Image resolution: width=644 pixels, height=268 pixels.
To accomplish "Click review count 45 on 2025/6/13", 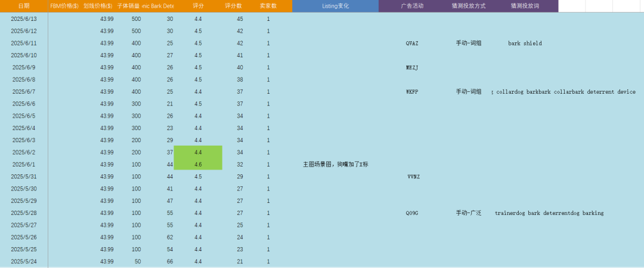I will pyautogui.click(x=240, y=19).
